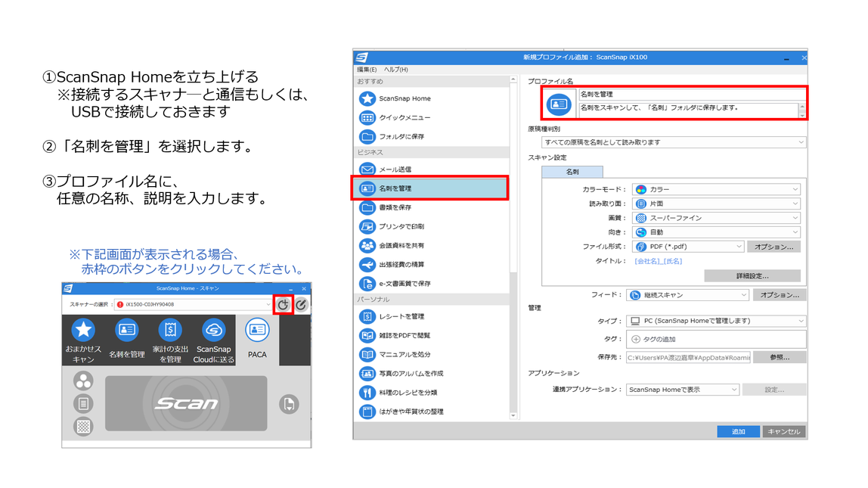Click the 設定 button beside 連携アプリケーション
The image size is (868, 488).
pos(774,390)
